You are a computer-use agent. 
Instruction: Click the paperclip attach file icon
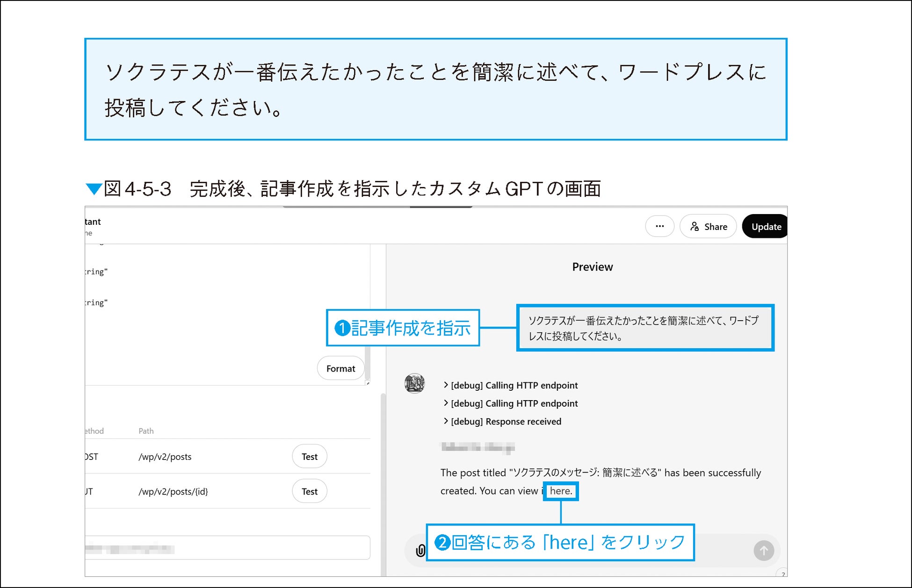coord(420,551)
